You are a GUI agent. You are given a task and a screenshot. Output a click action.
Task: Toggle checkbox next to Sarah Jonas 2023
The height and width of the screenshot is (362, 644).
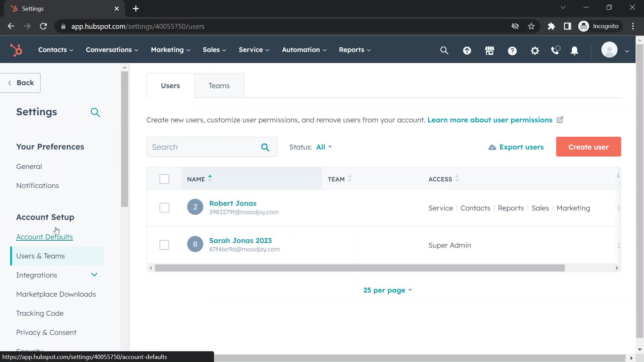pyautogui.click(x=164, y=245)
